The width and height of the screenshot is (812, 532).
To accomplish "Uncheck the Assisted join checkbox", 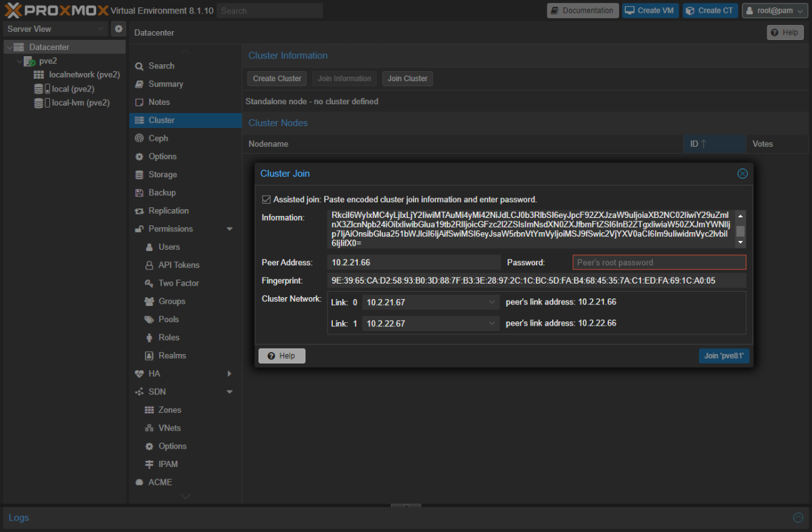I will click(x=266, y=200).
